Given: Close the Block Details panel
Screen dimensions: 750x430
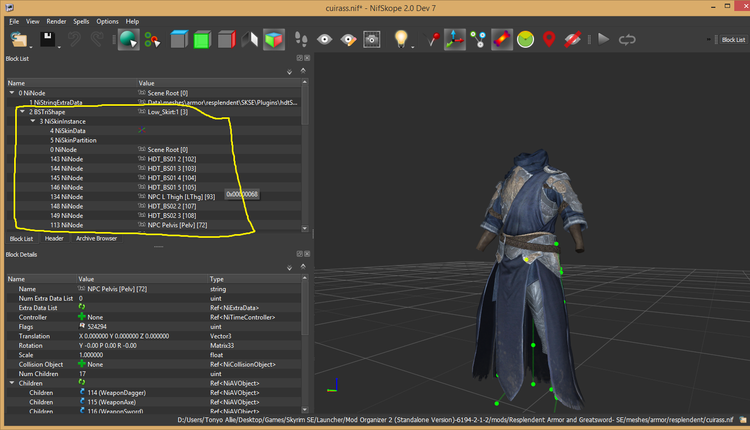Looking at the screenshot, I should pyautogui.click(x=307, y=254).
